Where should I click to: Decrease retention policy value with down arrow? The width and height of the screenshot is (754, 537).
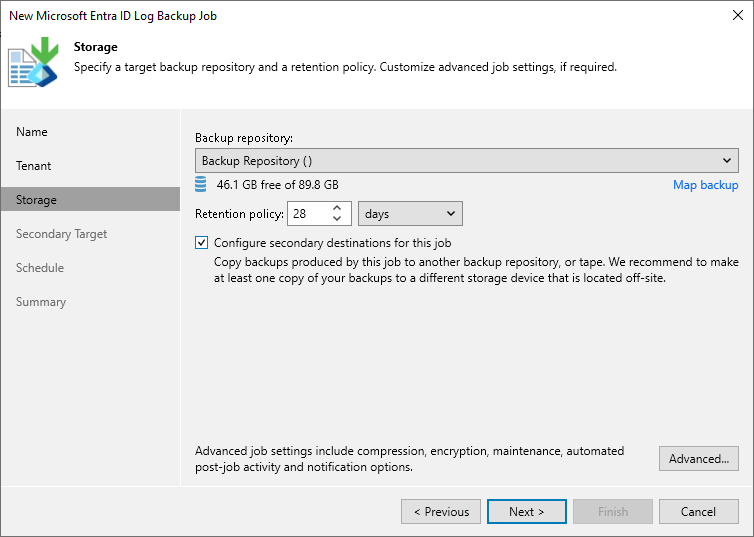click(x=337, y=219)
